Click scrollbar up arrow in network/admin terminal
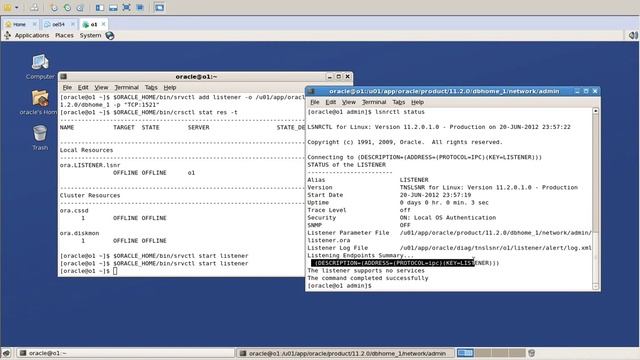 click(x=596, y=111)
